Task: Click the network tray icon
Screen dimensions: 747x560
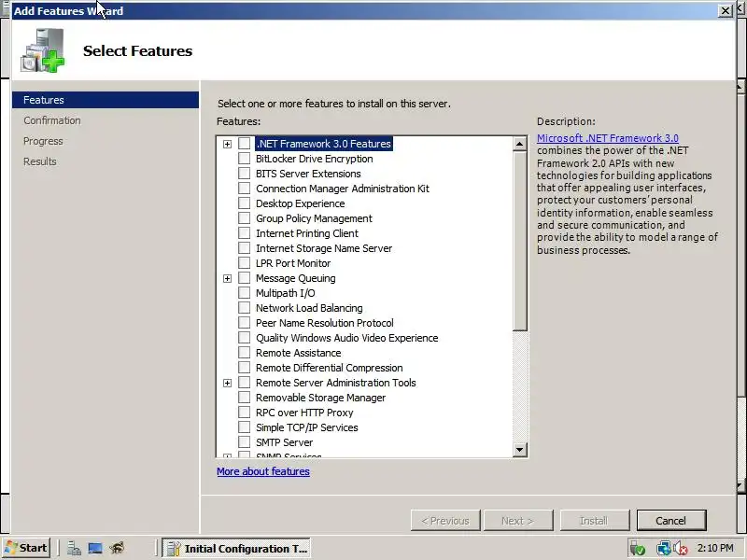Action: click(663, 549)
